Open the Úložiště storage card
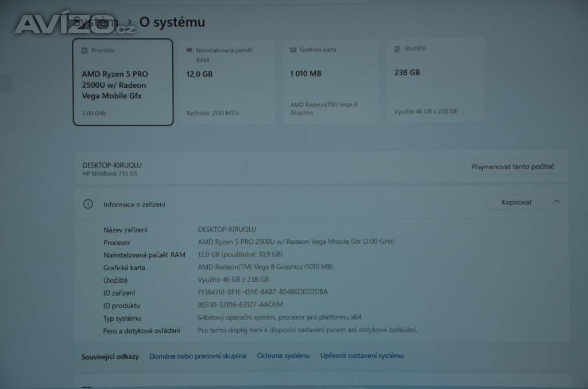 [436, 80]
